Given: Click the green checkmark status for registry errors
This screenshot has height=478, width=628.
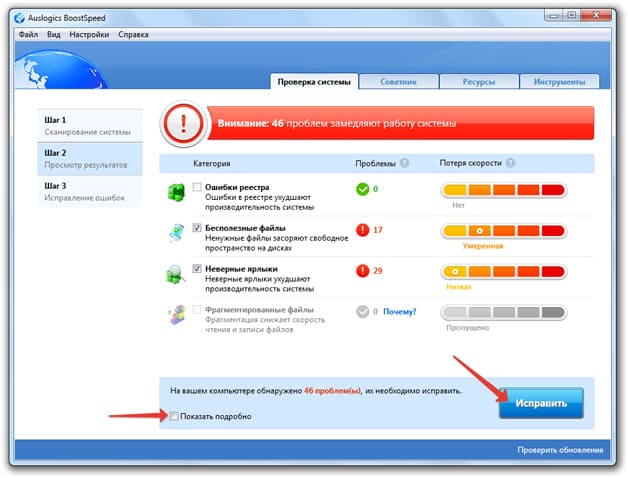Looking at the screenshot, I should (x=362, y=189).
